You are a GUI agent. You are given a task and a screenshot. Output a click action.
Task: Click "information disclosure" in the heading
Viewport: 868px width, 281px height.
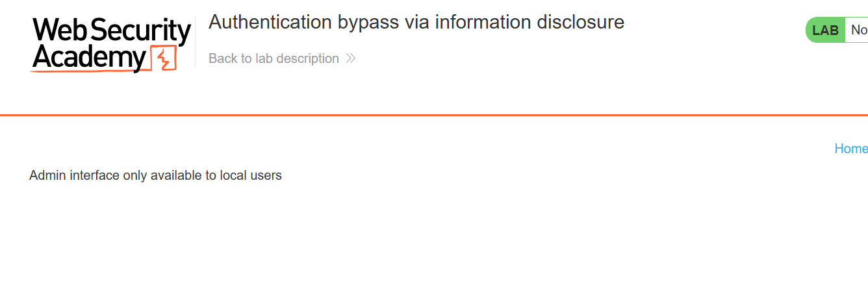click(x=530, y=22)
